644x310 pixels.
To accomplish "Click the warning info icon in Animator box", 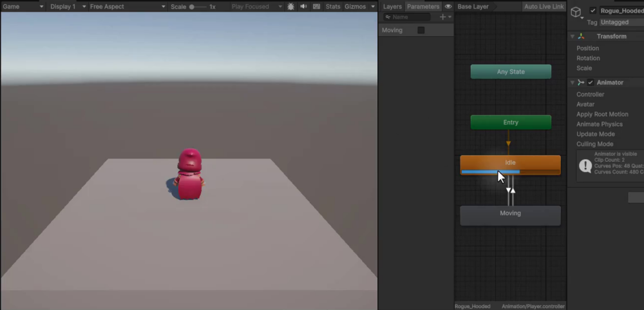I will (x=585, y=166).
